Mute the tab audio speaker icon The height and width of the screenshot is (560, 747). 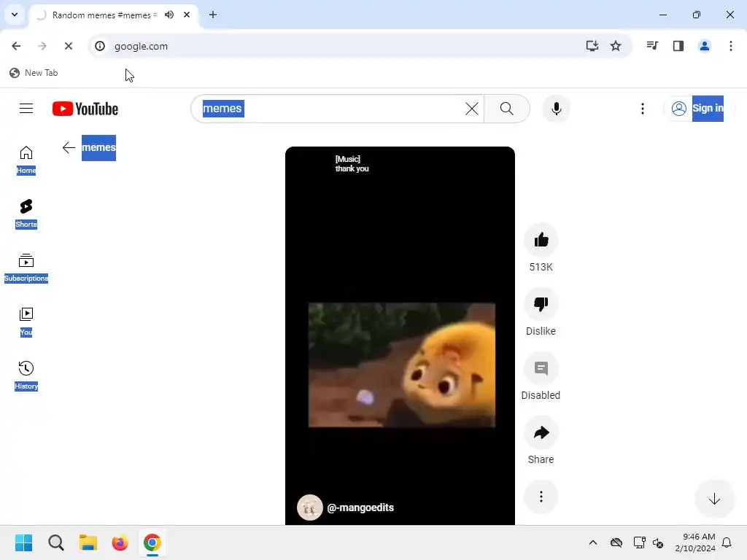pos(169,15)
